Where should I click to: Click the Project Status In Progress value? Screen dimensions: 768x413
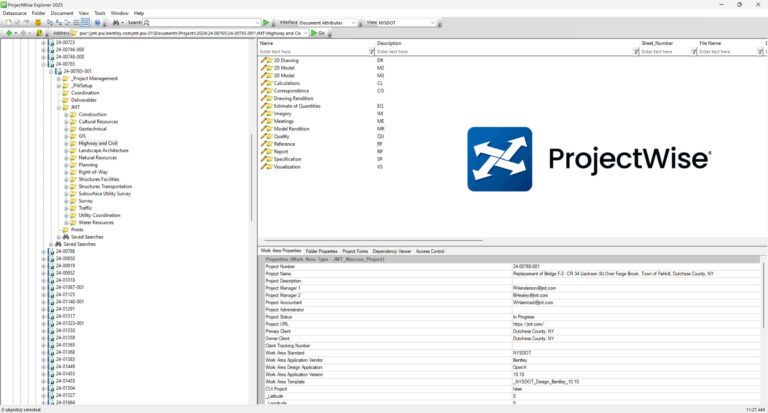pos(524,317)
